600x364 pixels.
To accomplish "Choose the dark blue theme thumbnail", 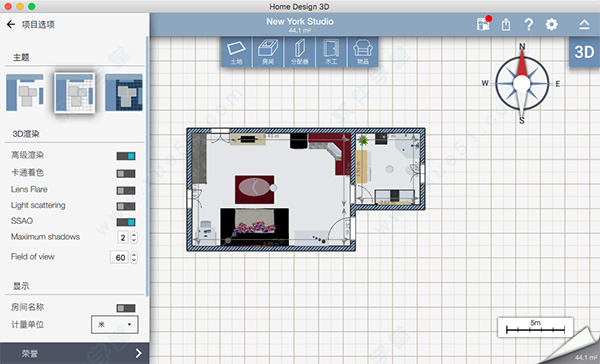I will point(124,92).
